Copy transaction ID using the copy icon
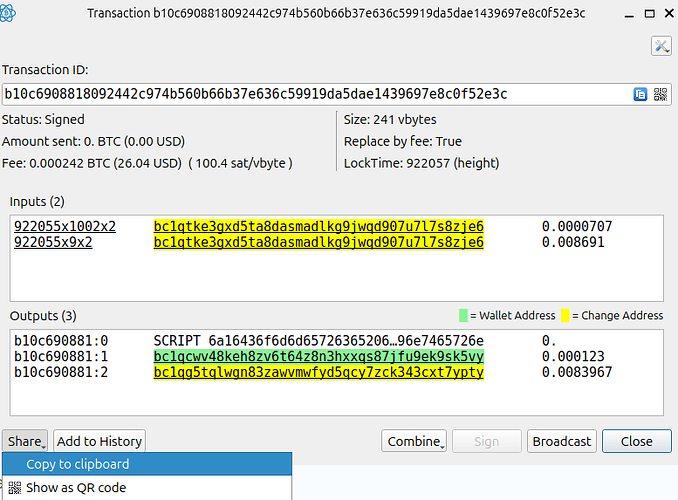The width and height of the screenshot is (678, 500). pyautogui.click(x=640, y=94)
